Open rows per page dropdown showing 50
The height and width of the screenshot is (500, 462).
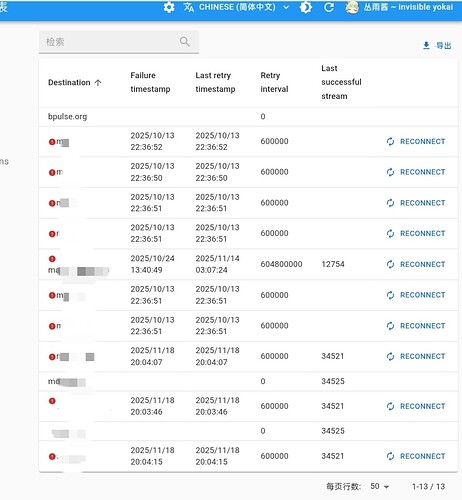380,487
